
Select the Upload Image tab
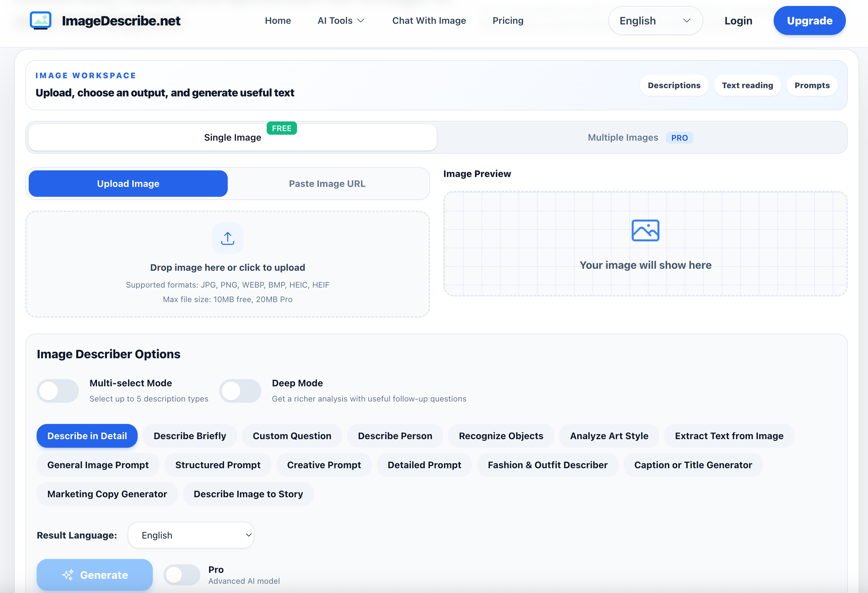[128, 184]
